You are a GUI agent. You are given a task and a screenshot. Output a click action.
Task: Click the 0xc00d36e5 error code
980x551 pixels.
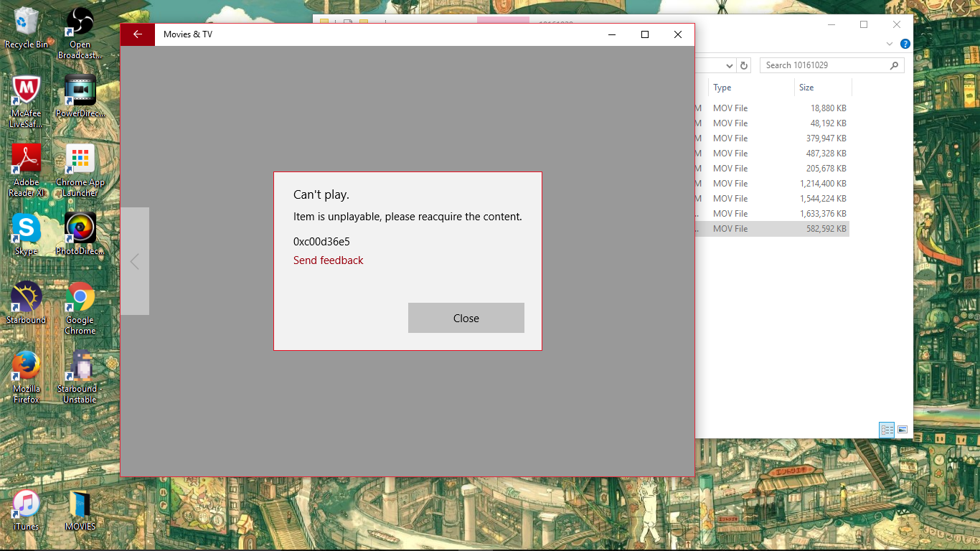(x=321, y=242)
